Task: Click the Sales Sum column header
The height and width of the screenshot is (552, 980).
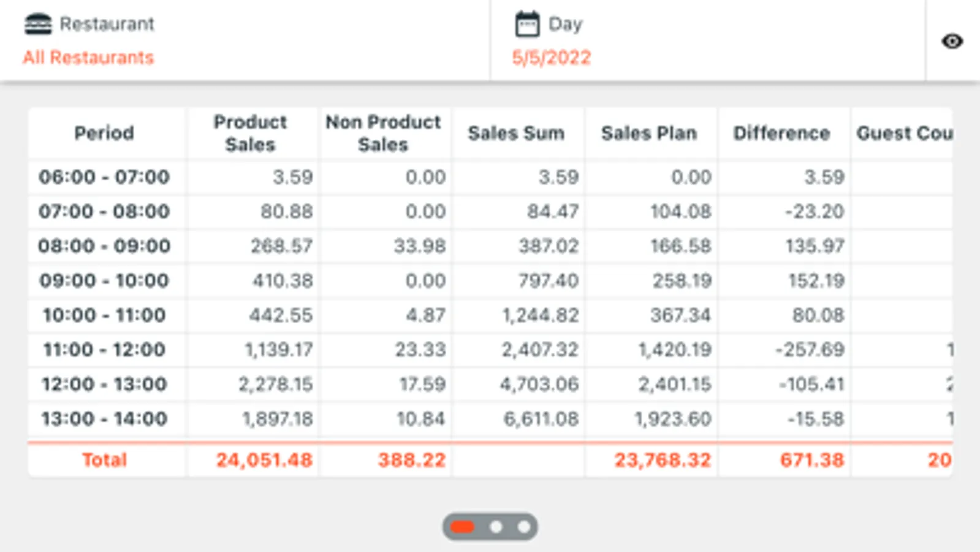Action: pyautogui.click(x=516, y=133)
